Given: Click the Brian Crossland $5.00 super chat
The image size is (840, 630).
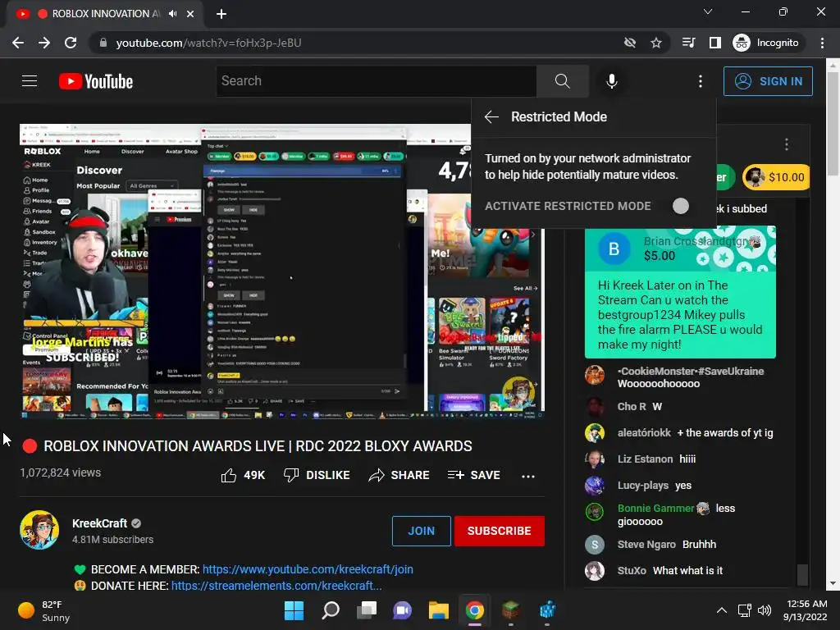Looking at the screenshot, I should [x=680, y=292].
